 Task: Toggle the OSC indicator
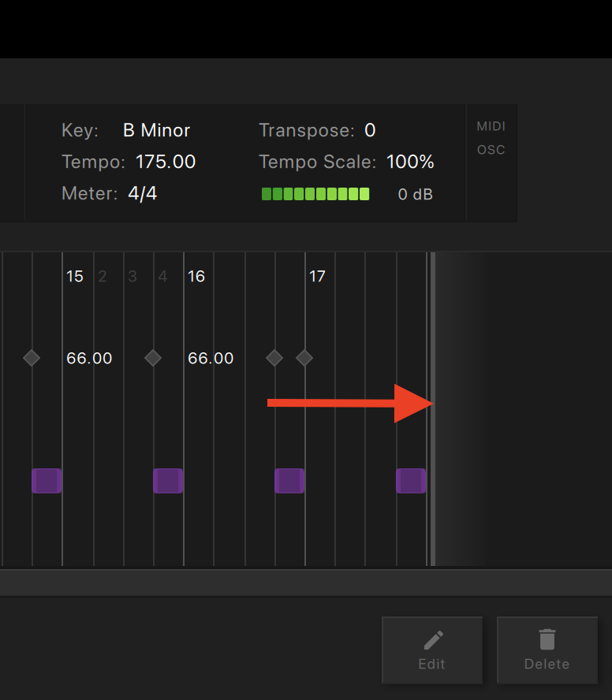click(x=491, y=150)
